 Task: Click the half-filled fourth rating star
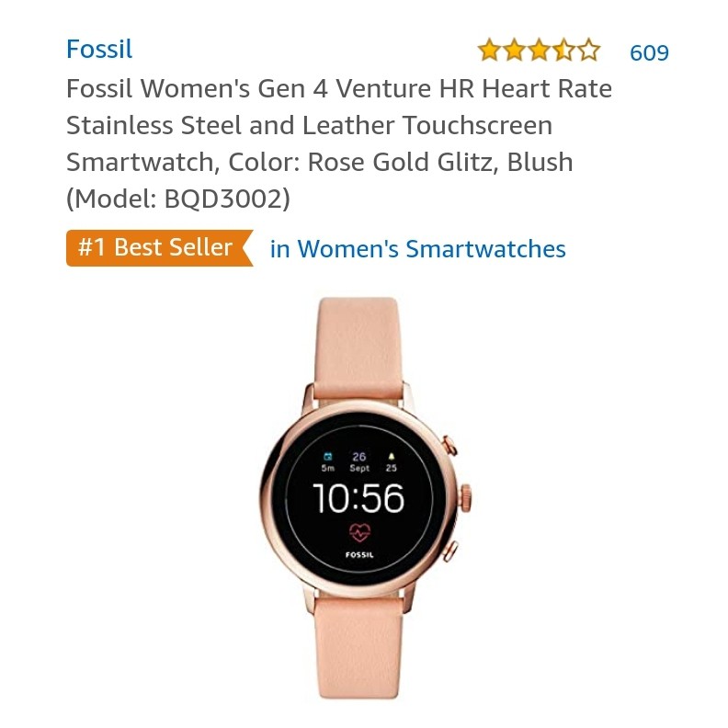coord(563,50)
